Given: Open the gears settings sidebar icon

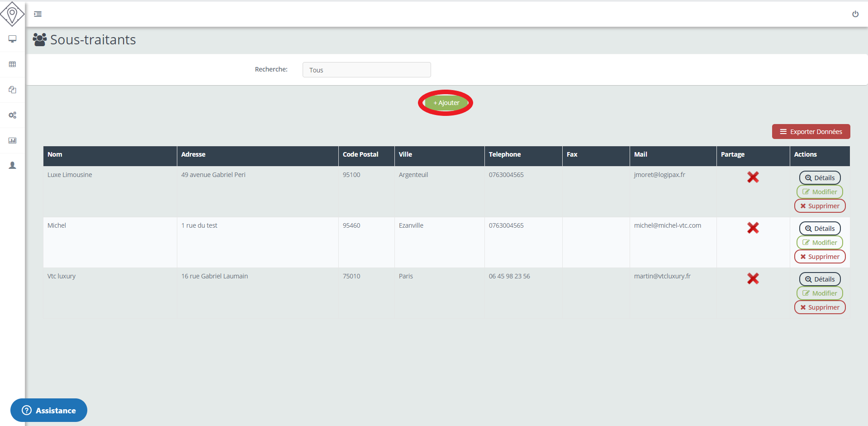Looking at the screenshot, I should pyautogui.click(x=12, y=115).
